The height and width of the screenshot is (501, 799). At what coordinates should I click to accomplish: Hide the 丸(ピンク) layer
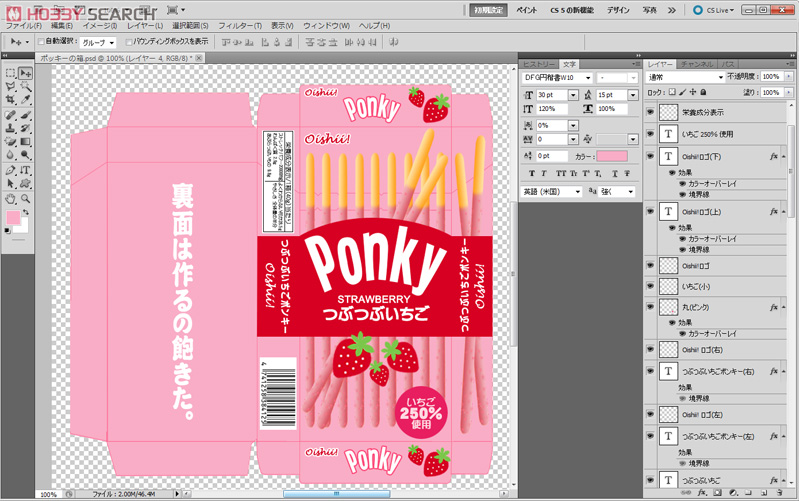[x=650, y=307]
